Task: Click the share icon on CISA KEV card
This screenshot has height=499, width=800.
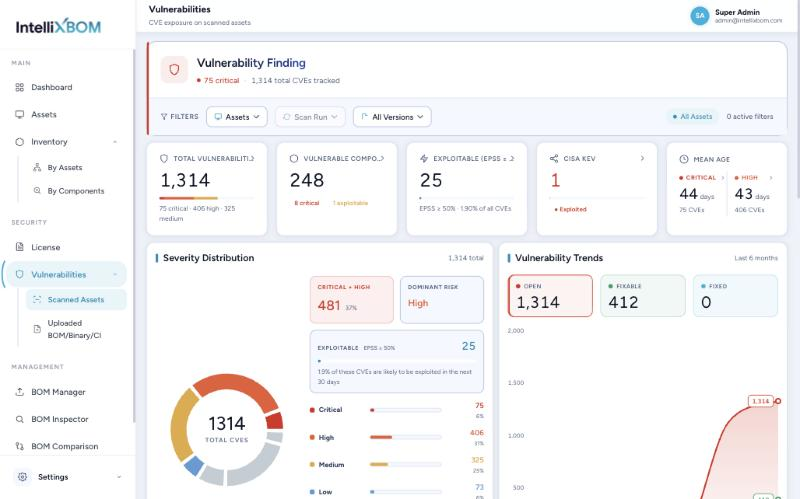Action: pyautogui.click(x=554, y=159)
